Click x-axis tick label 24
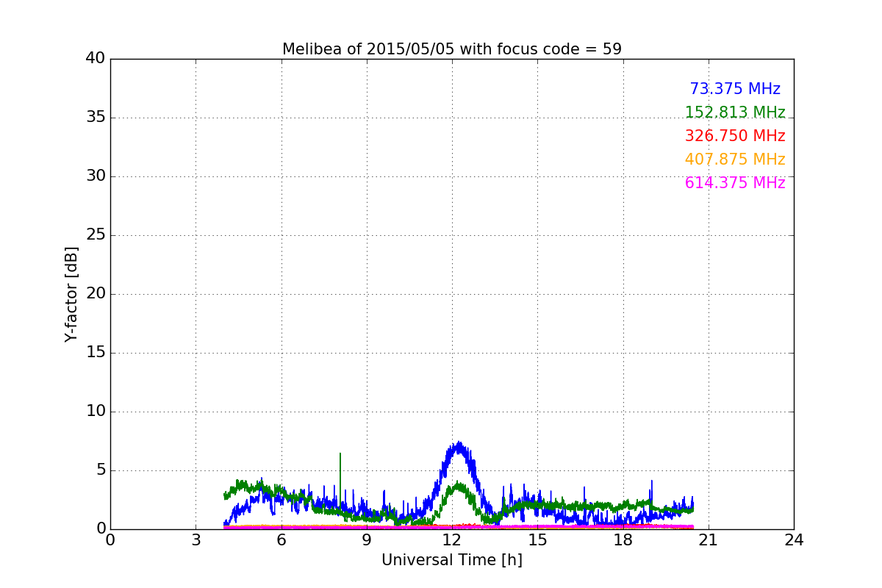The width and height of the screenshot is (882, 588). [x=794, y=539]
